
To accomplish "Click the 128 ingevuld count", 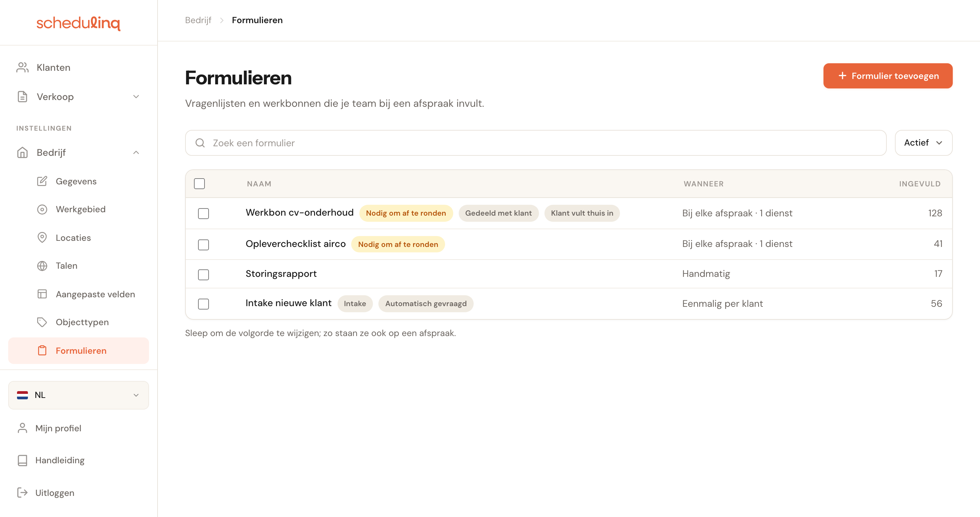I will 935,213.
